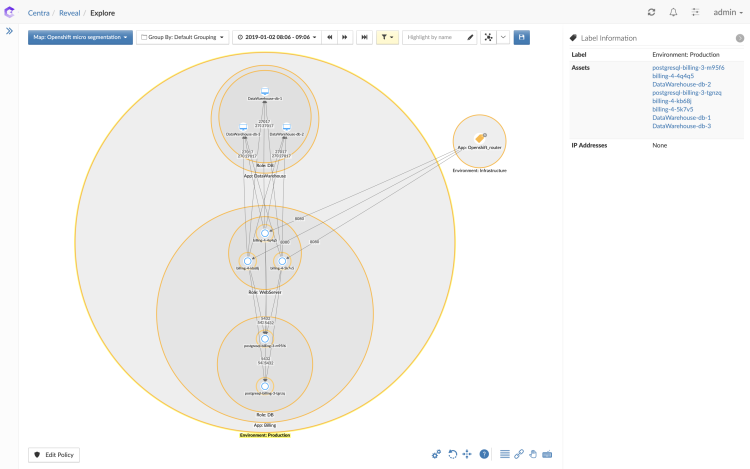Open the admin user menu

[x=728, y=12]
